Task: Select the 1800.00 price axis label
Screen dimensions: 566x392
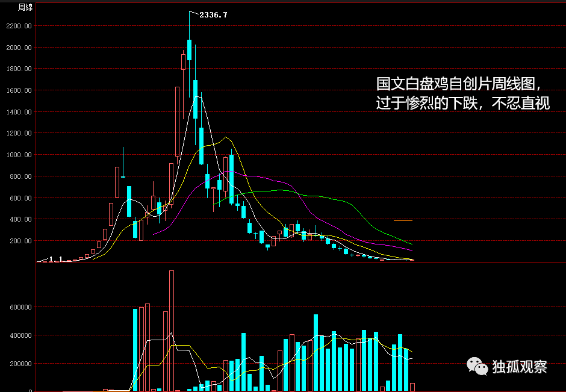Action: pos(19,69)
